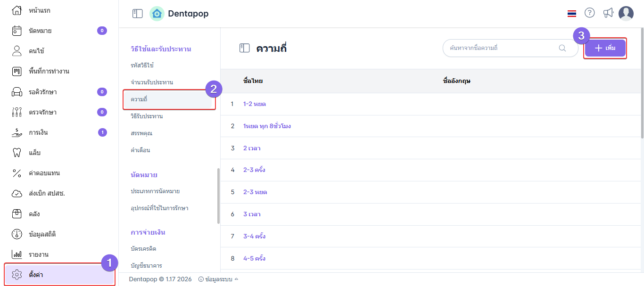Open the help question mark icon
This screenshot has width=644, height=286.
coord(589,13)
